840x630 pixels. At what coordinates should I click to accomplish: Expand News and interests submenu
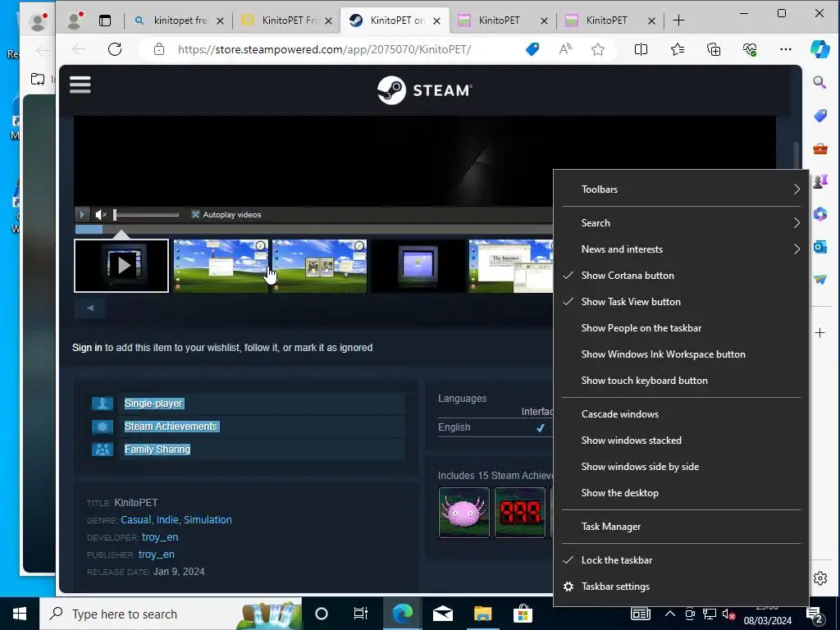pyautogui.click(x=681, y=249)
